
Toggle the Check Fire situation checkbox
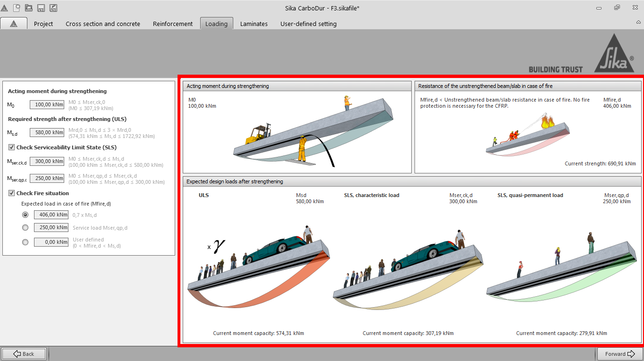(x=12, y=193)
